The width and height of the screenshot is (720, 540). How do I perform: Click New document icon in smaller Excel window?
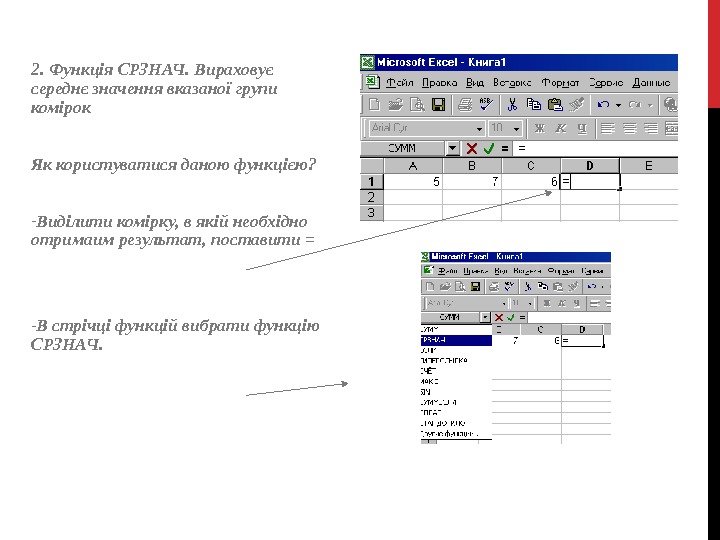[430, 287]
